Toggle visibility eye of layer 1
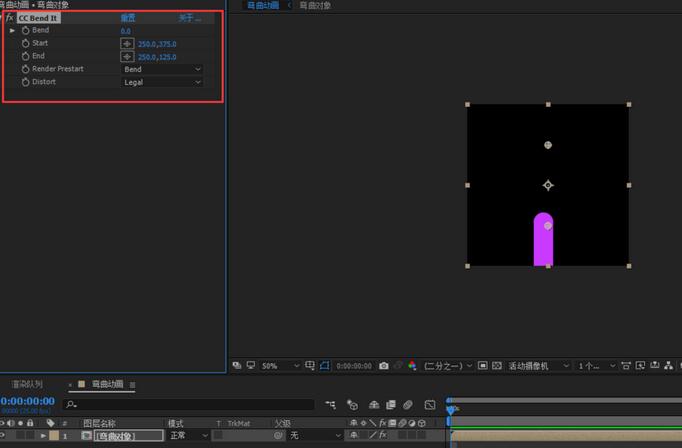This screenshot has height=448, width=682. [x=3, y=435]
